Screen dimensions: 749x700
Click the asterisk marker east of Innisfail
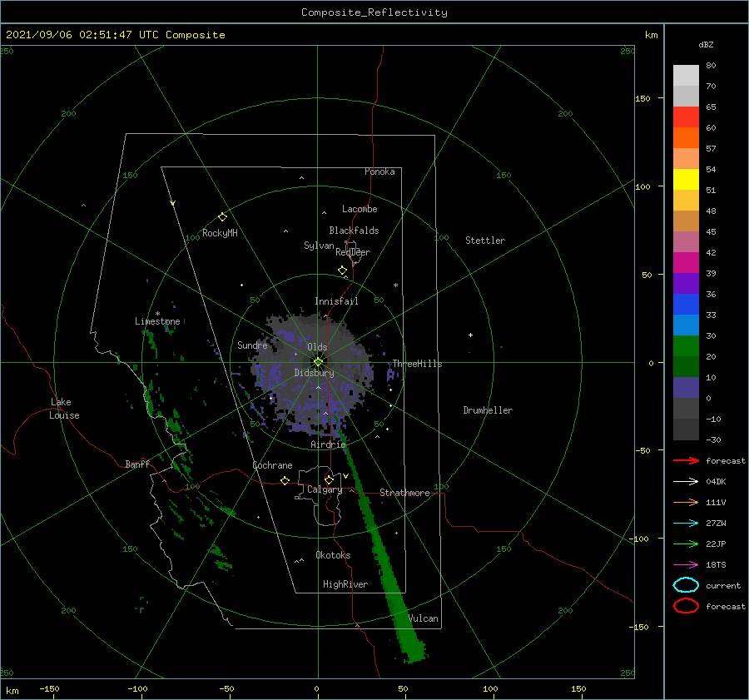395,285
